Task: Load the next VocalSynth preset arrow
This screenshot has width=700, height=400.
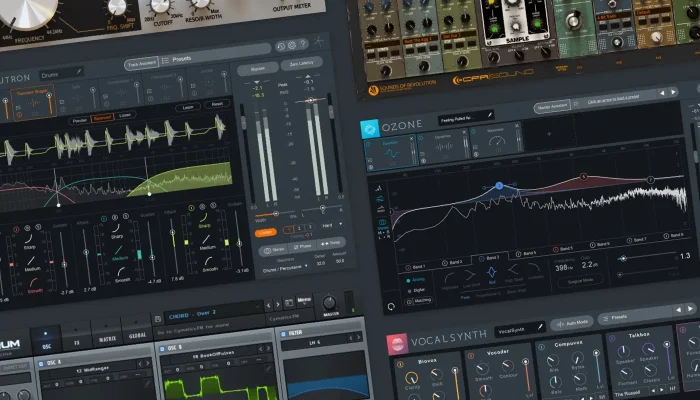Action: (x=690, y=308)
